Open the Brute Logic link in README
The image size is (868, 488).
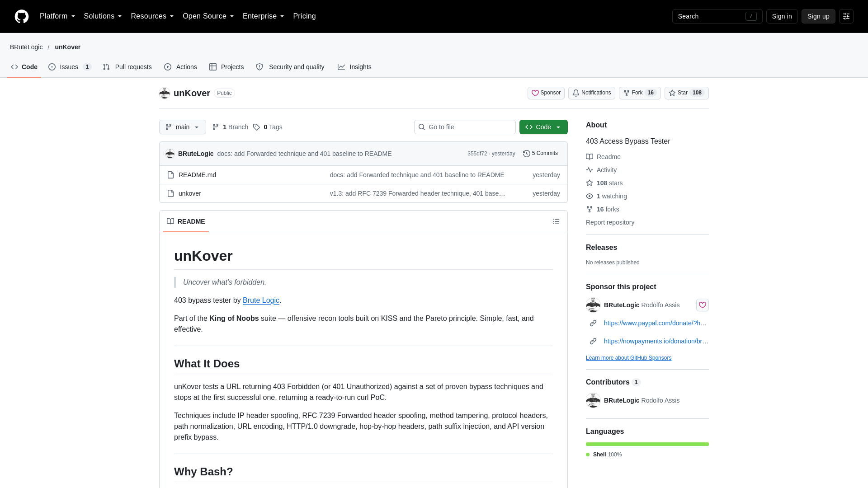pos(261,300)
